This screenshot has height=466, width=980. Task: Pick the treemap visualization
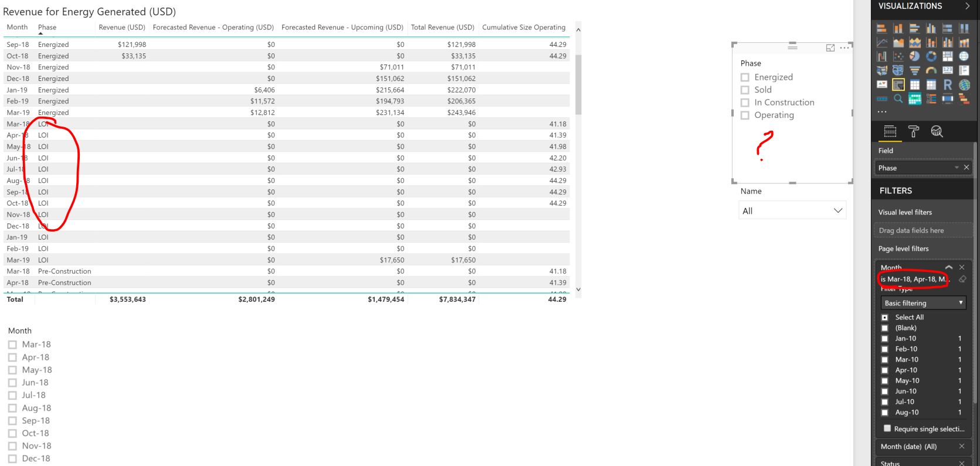(947, 56)
